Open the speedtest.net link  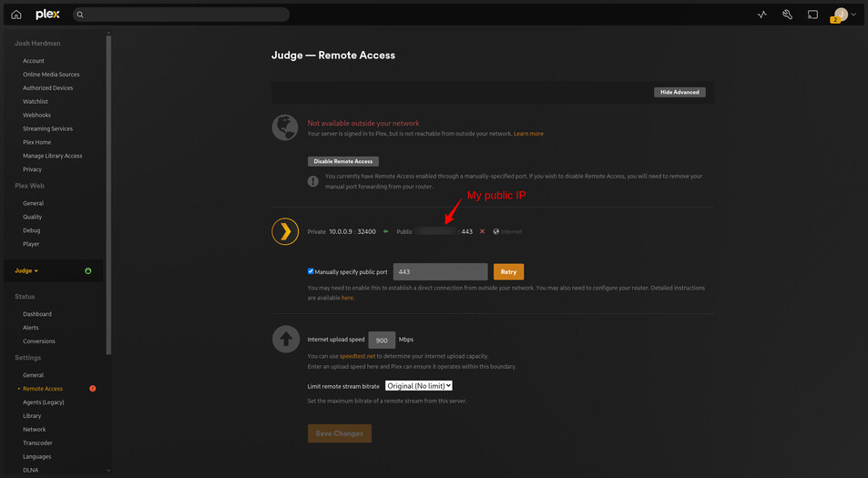point(358,356)
